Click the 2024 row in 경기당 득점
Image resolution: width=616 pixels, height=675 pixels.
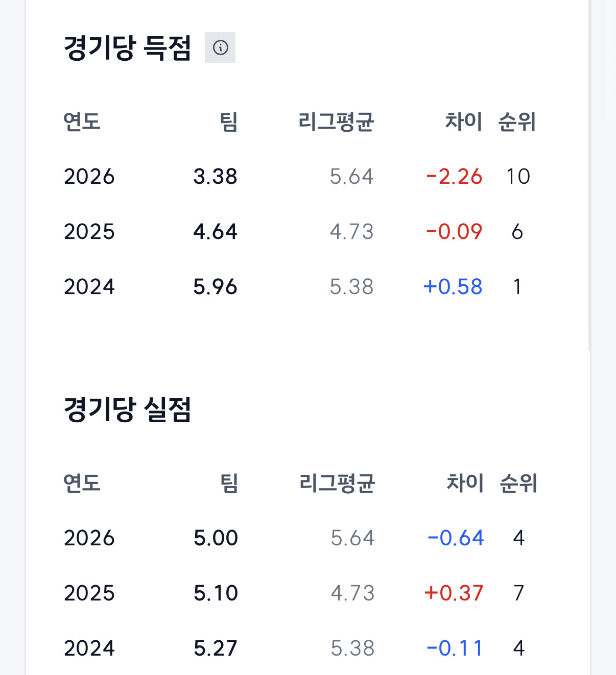click(299, 287)
